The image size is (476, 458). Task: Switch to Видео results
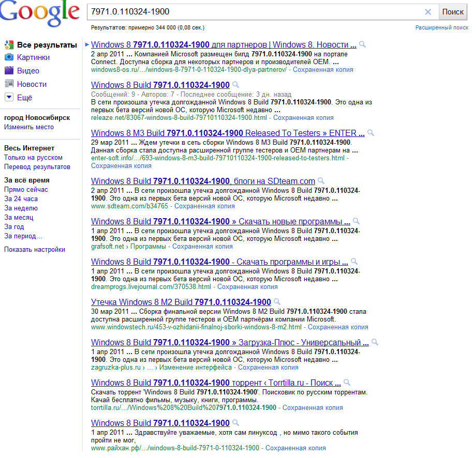click(28, 71)
